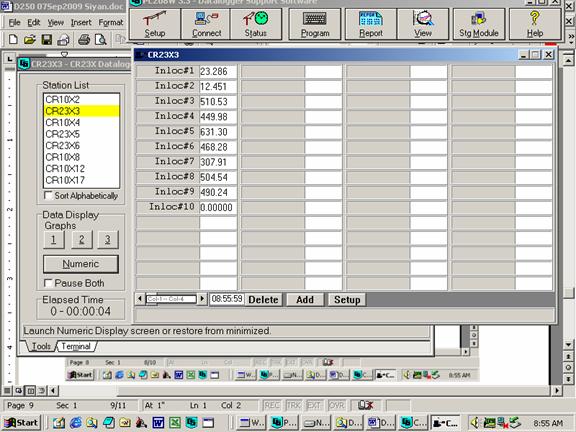Click Inloc#1 value 23.286
Viewport: 576px width, 432px height.
[218, 71]
